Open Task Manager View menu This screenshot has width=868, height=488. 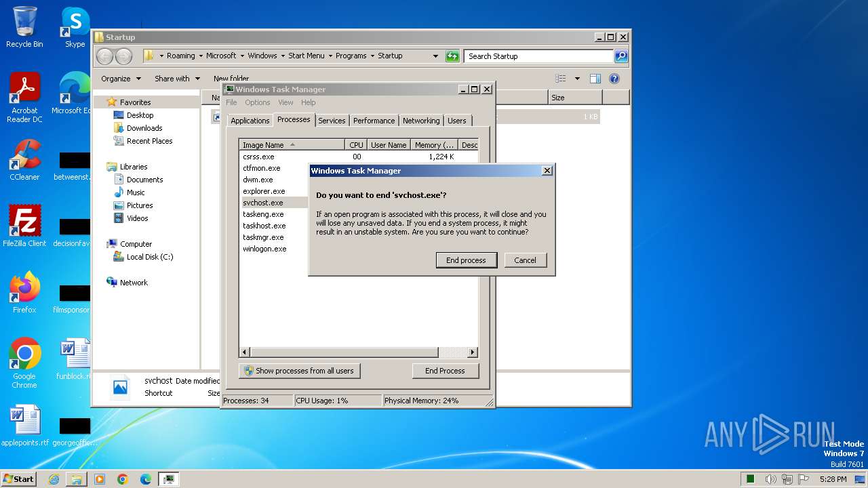click(285, 103)
